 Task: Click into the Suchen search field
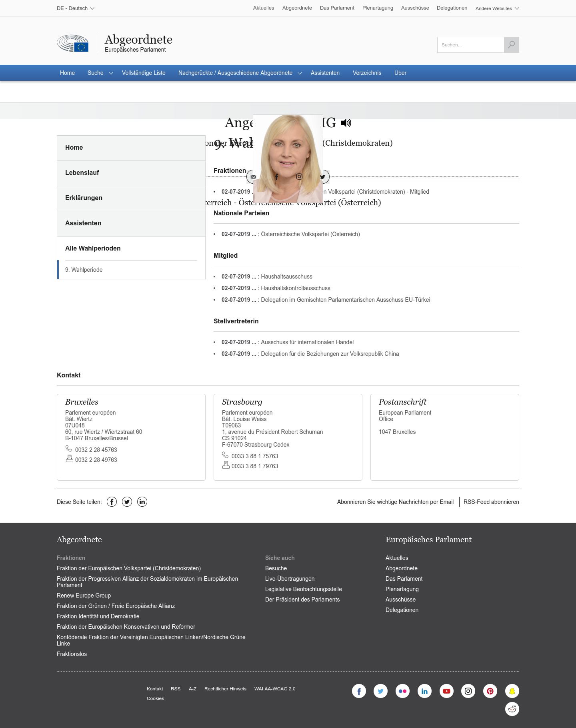[x=470, y=45]
